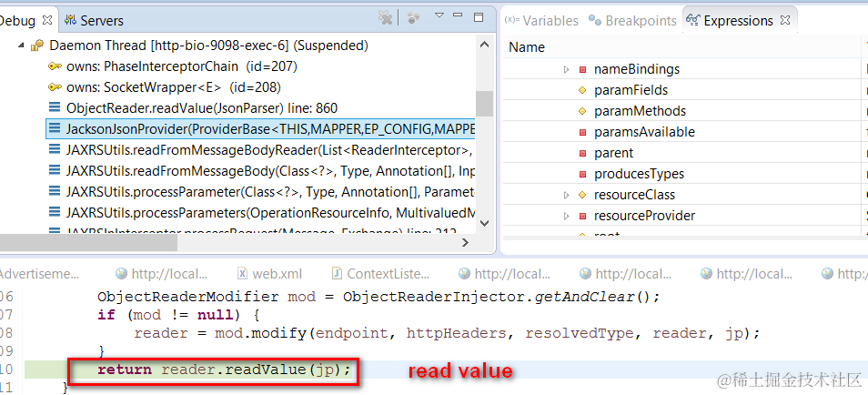Click the Debug view horizontal scrollbar thumb
The height and width of the screenshot is (395, 868).
pos(88,242)
